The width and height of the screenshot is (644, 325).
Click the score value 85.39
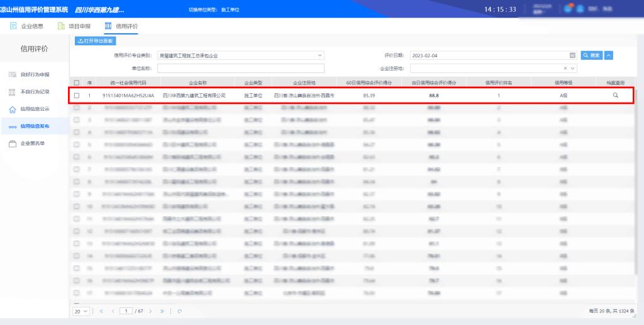(369, 96)
